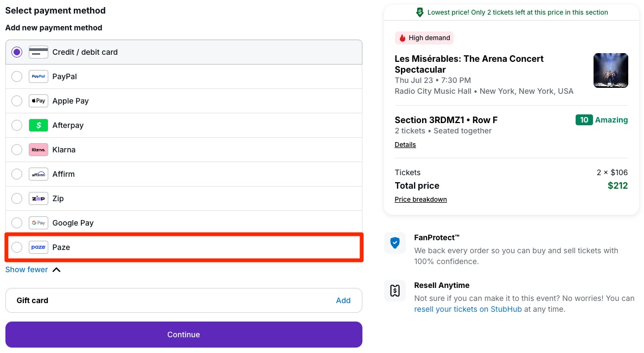This screenshot has height=353, width=644.
Task: Select the PayPal radio button
Action: coord(17,76)
